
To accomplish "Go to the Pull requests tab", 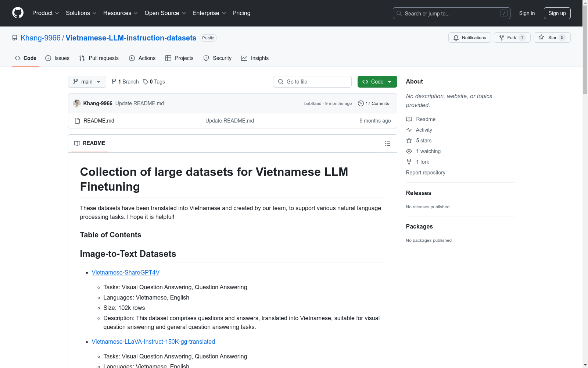I will coord(99,58).
